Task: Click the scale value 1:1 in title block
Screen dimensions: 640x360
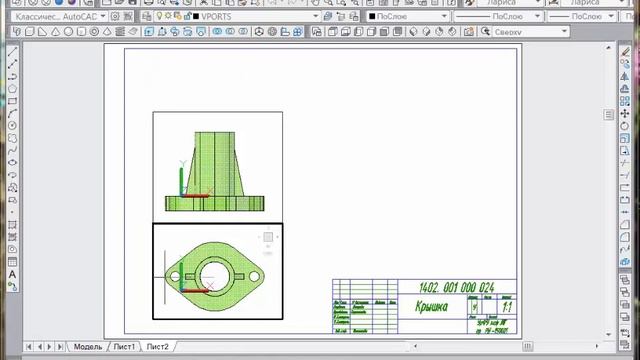Action: coord(507,307)
